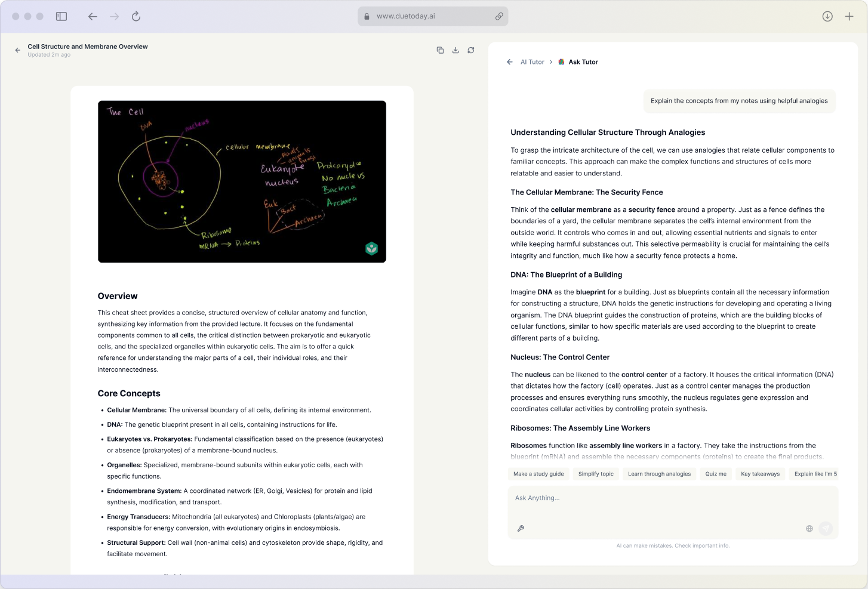The image size is (868, 589).
Task: Open tools with the wrench icon
Action: click(521, 528)
